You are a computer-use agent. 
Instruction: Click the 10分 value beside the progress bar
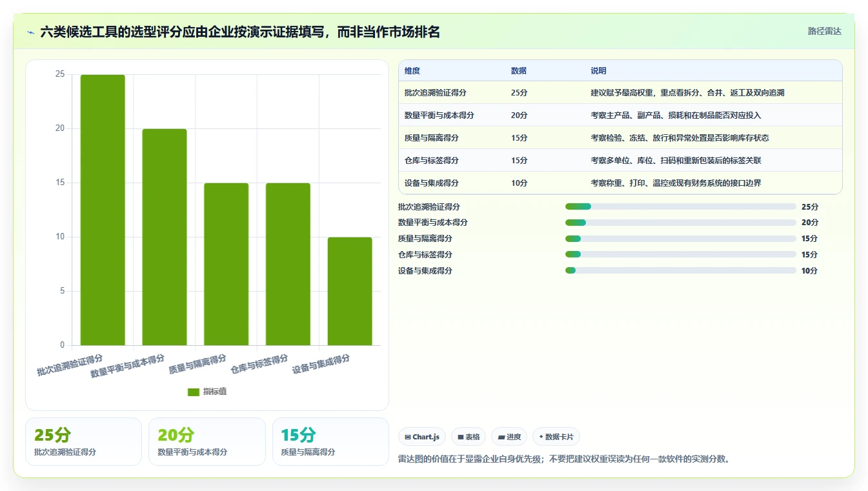coord(809,271)
